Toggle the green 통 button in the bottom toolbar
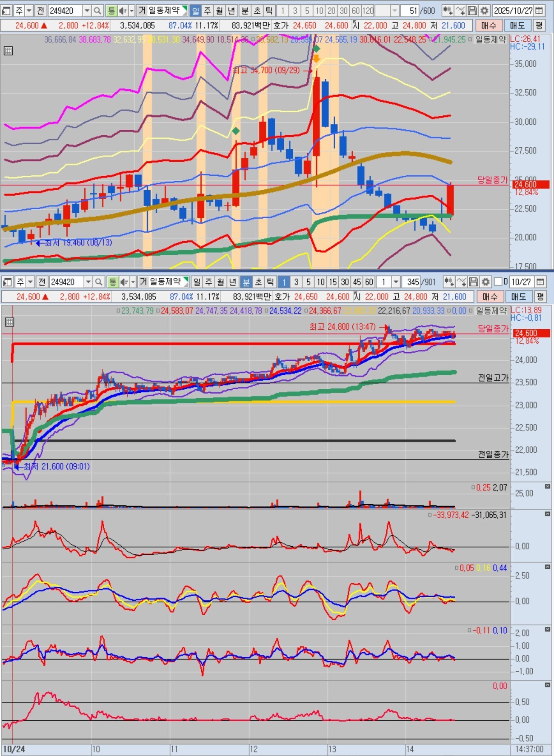The width and height of the screenshot is (554, 756). 112,282
